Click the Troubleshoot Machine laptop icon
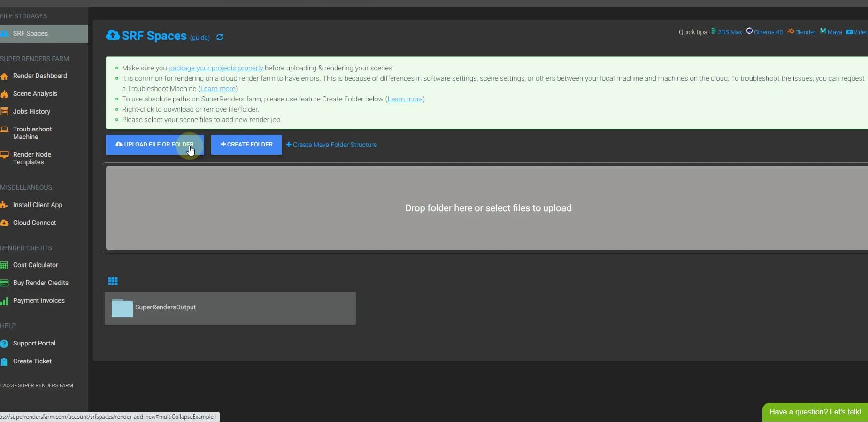The height and width of the screenshot is (422, 868). (4, 130)
